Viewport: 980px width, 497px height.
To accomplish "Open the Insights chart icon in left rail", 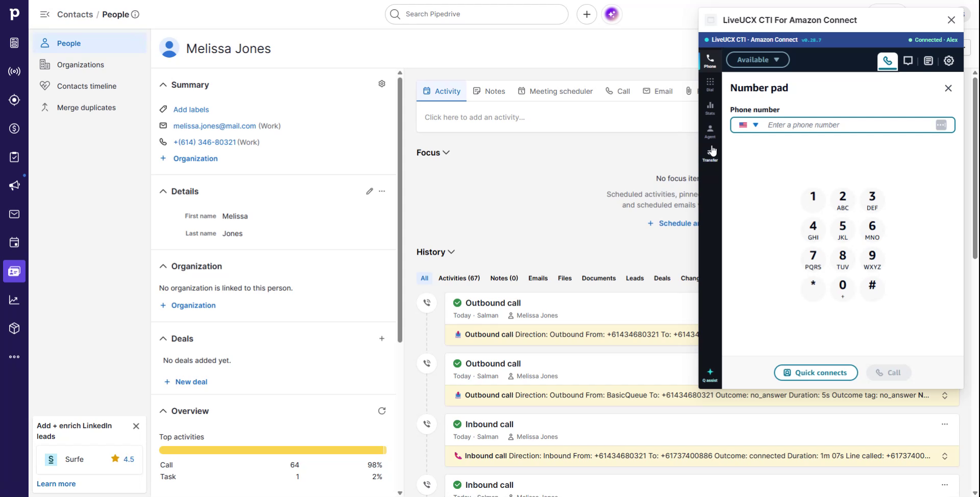I will [14, 300].
